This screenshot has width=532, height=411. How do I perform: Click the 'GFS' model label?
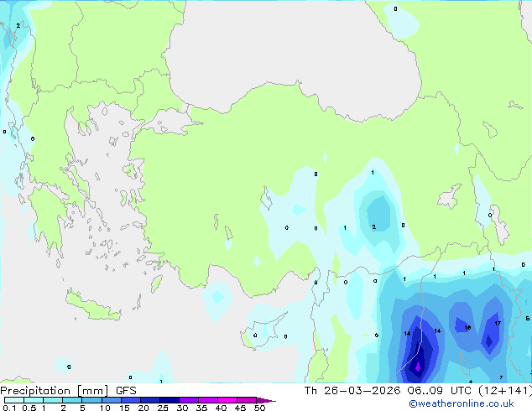[x=126, y=391]
